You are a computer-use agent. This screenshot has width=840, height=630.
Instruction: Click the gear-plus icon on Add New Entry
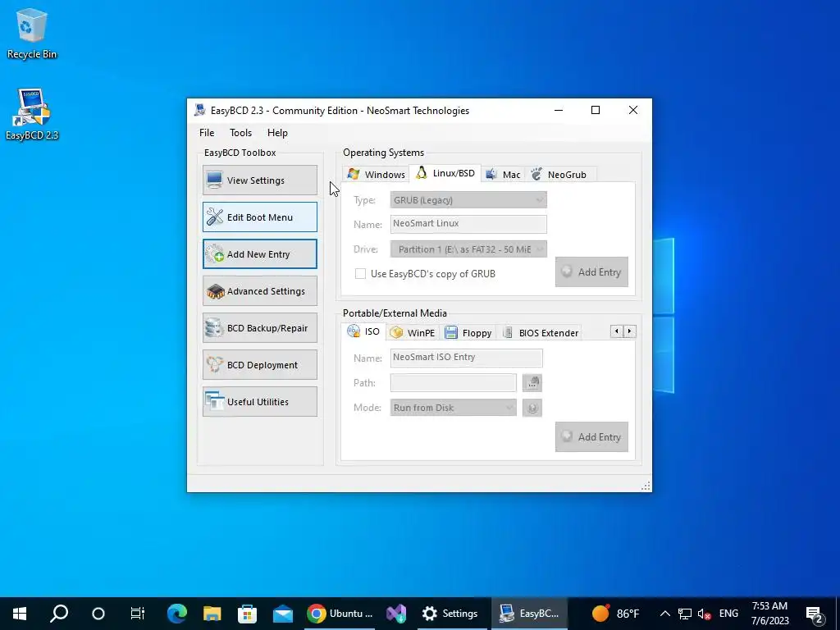(x=215, y=254)
